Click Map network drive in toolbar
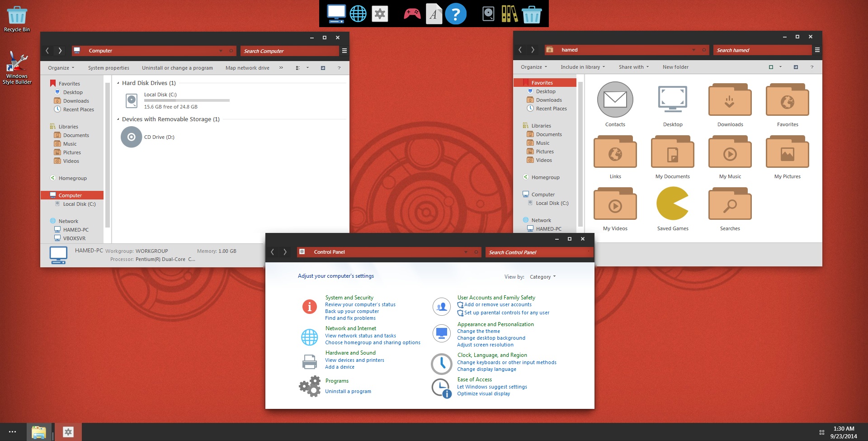 pos(247,68)
